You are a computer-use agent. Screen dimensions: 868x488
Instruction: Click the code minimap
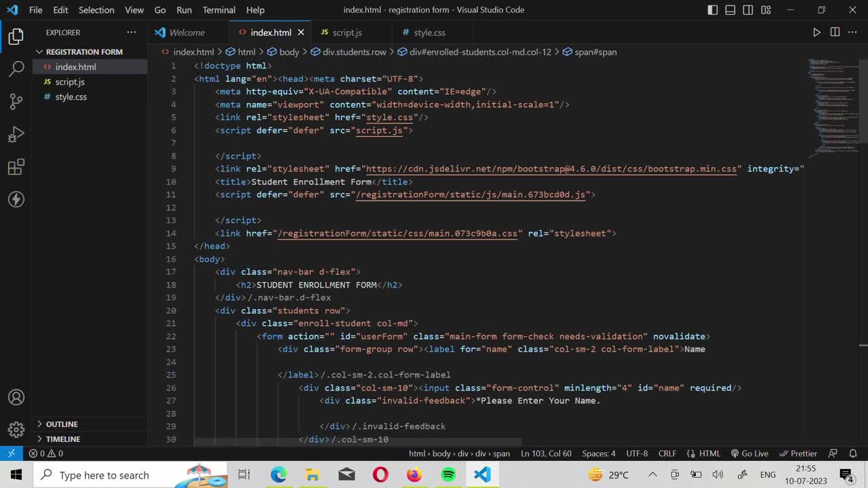832,107
